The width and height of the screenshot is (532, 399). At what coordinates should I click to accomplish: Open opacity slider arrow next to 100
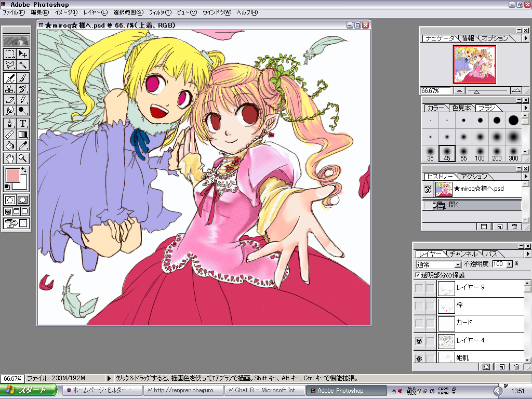[509, 264]
